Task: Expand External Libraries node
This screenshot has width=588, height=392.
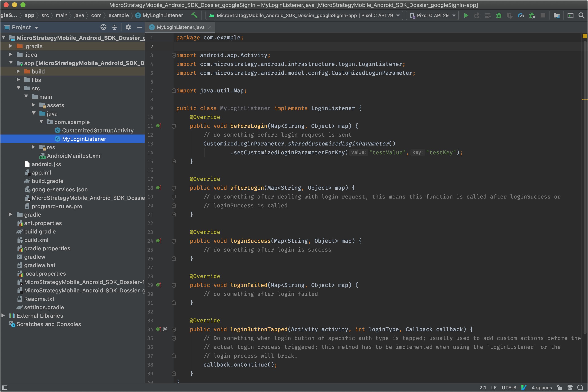Action: [3, 316]
